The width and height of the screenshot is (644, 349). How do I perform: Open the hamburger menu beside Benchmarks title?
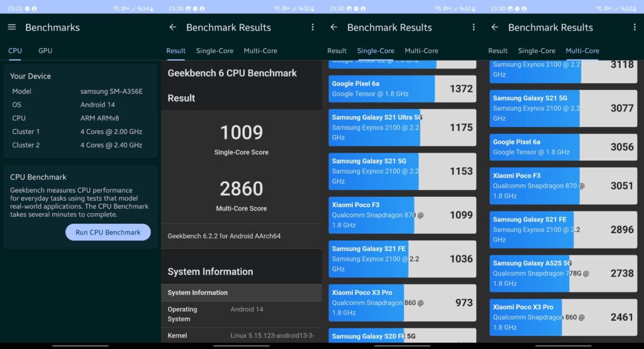point(11,28)
